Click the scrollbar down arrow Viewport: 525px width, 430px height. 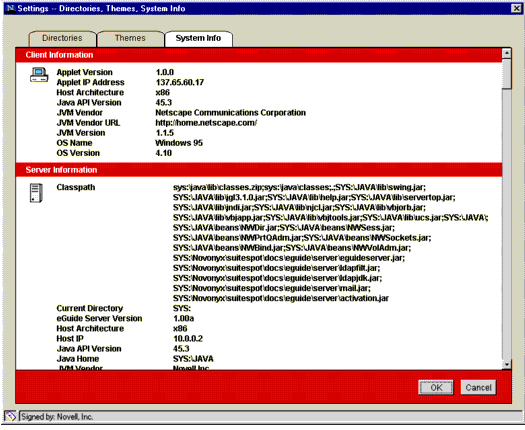[x=507, y=364]
